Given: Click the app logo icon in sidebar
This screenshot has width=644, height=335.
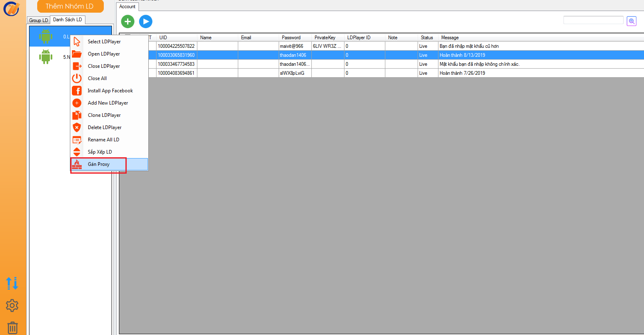Looking at the screenshot, I should tap(11, 9).
